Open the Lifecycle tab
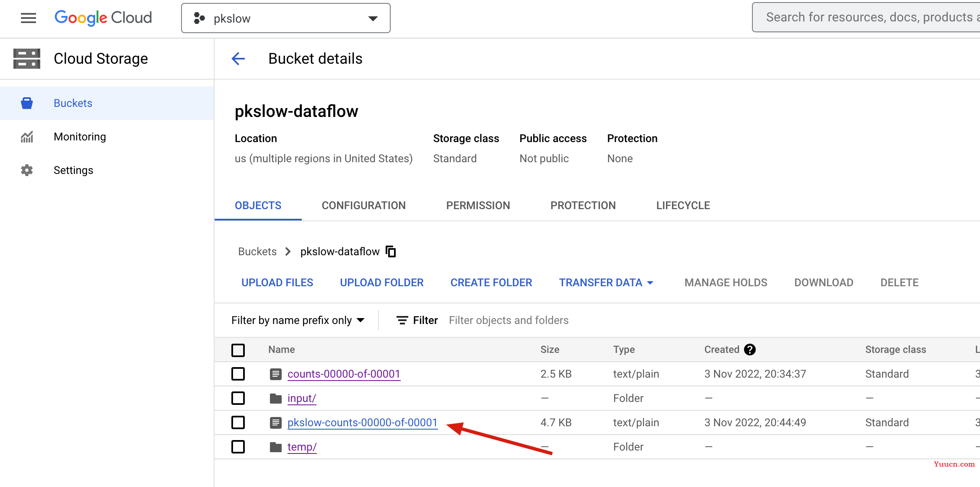 pos(683,205)
